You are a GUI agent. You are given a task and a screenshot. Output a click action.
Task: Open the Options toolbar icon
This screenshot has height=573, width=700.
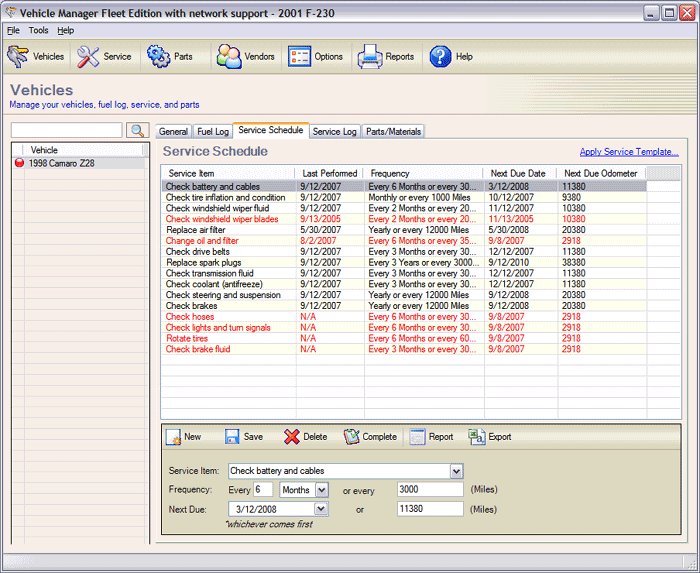315,56
